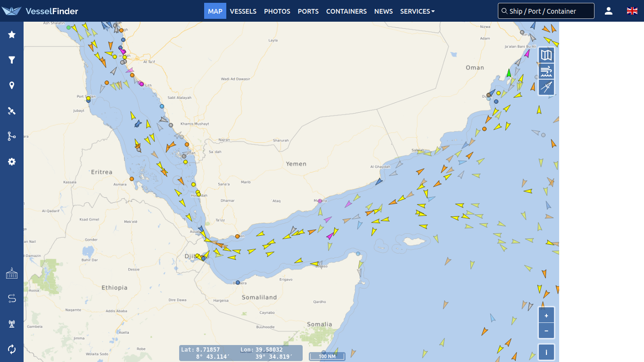644x362 pixels.
Task: Select the light-blue port marker near Bosaso
Action: pyautogui.click(x=358, y=254)
